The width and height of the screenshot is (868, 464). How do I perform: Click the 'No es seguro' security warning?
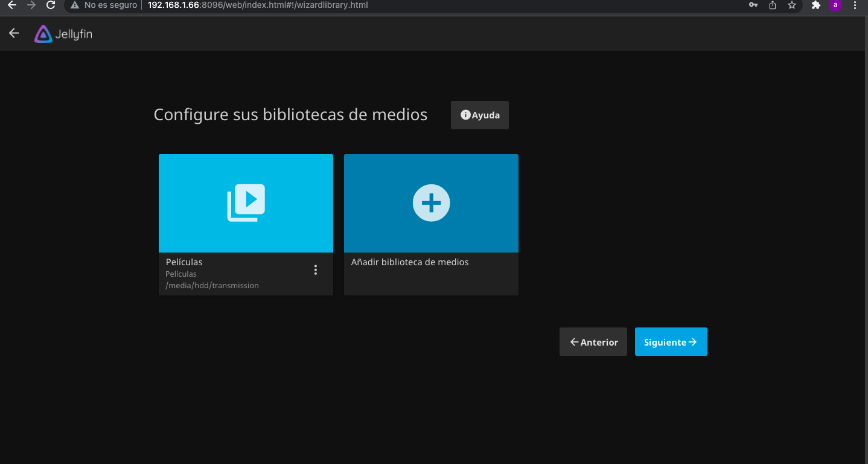pyautogui.click(x=104, y=5)
